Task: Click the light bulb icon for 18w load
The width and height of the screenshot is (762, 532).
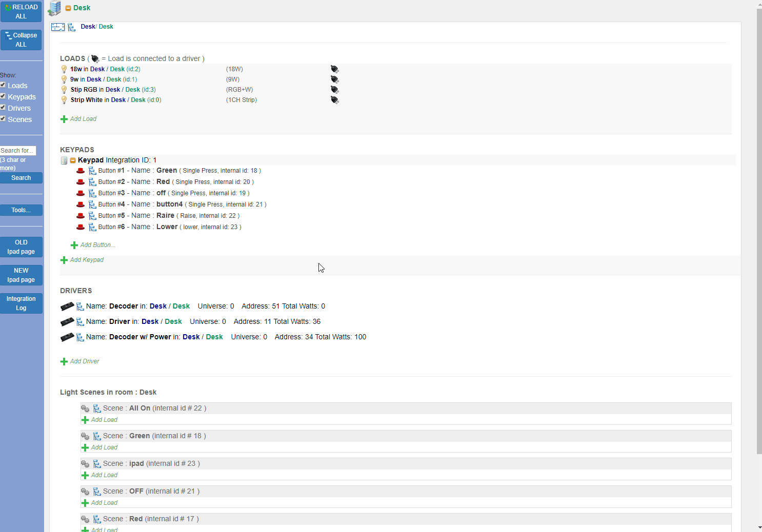Action: [64, 69]
